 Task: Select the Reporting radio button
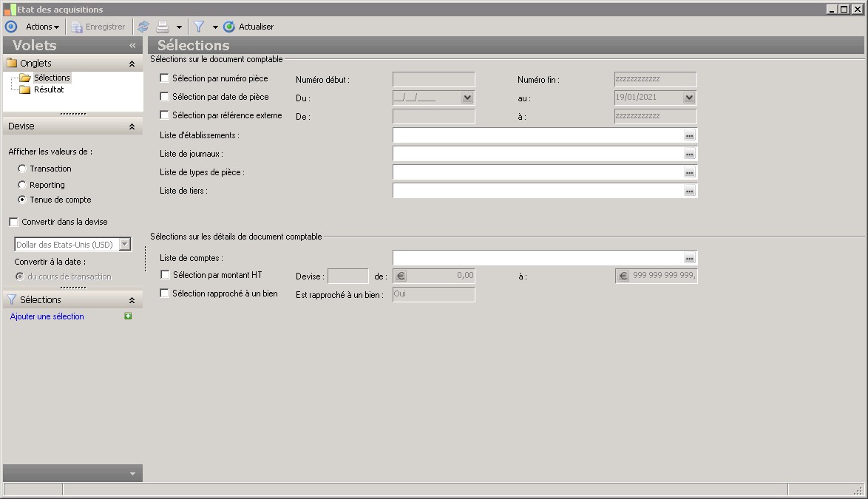click(x=22, y=185)
